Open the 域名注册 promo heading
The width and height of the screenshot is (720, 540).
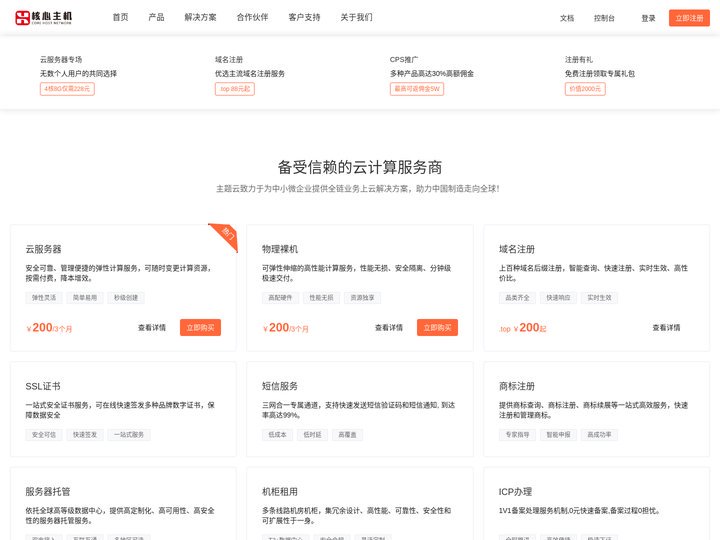pos(229,60)
